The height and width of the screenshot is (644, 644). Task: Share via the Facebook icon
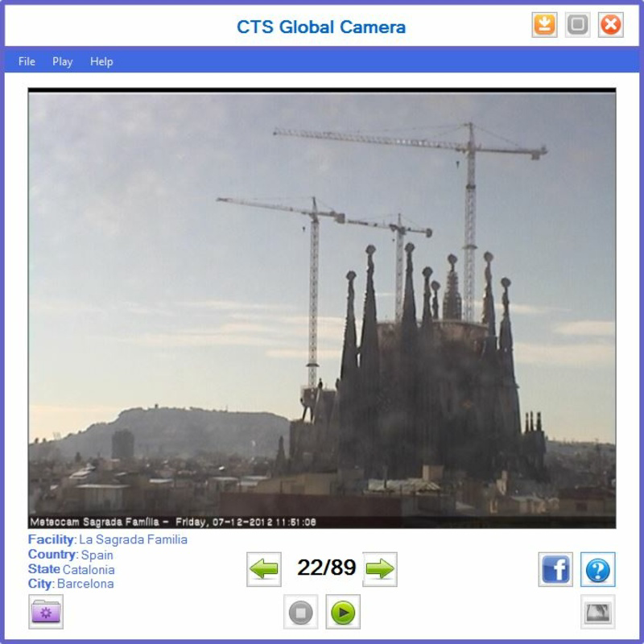(x=555, y=569)
